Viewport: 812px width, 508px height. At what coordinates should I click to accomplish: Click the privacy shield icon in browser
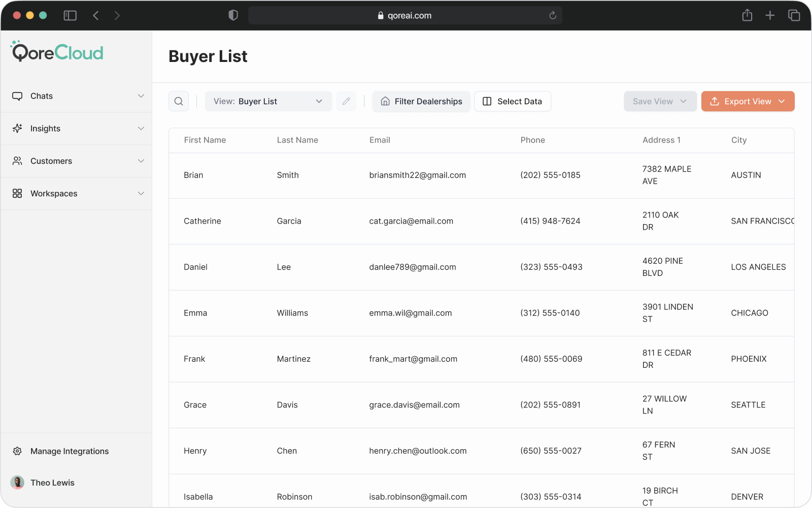click(x=233, y=15)
